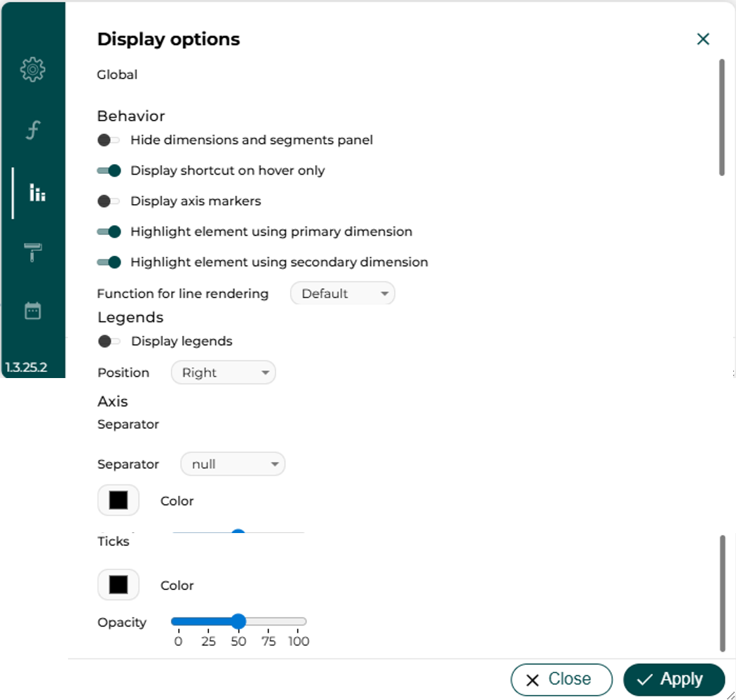Image resolution: width=736 pixels, height=700 pixels.
Task: Open the settings gear sidebar icon
Action: [32, 69]
